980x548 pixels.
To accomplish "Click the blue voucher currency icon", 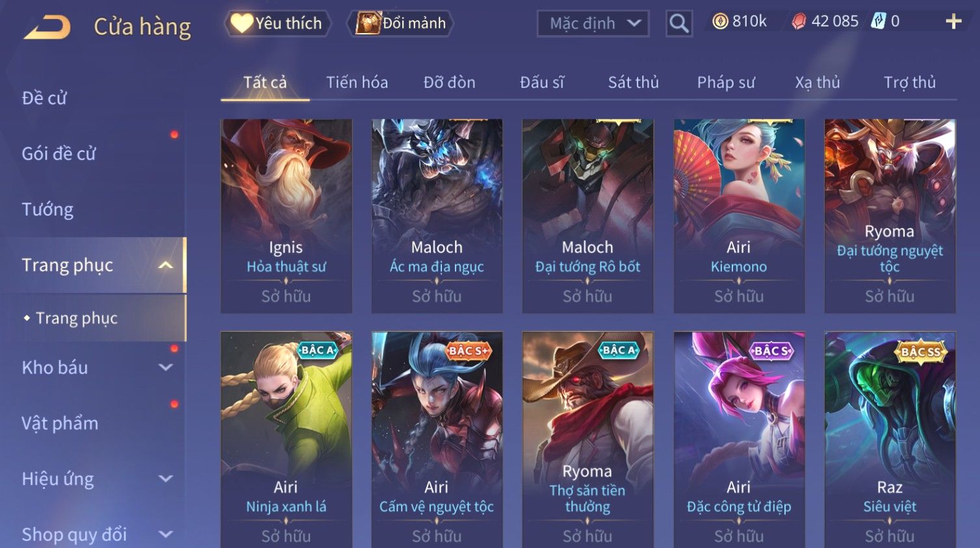I will coord(878,21).
